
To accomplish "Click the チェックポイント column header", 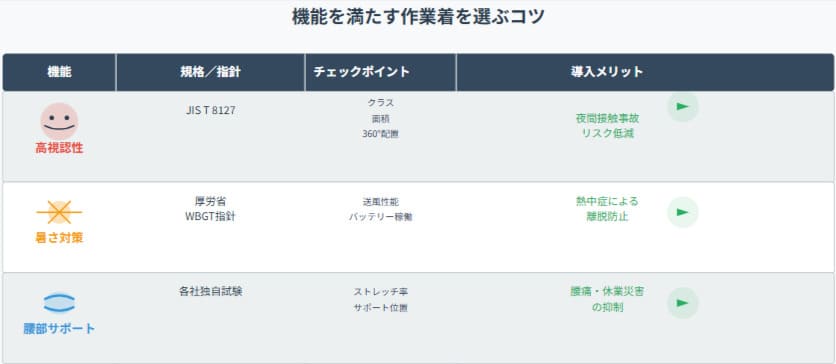I will tap(380, 72).
